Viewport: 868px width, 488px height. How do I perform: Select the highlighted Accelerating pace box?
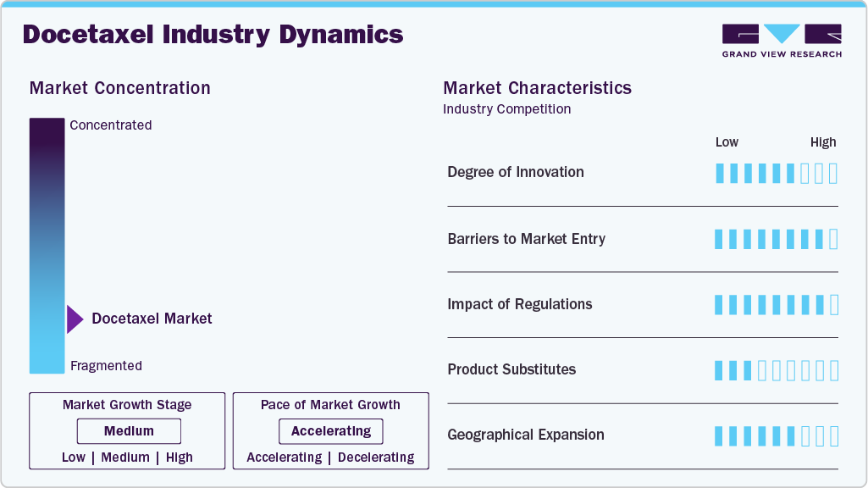[331, 431]
